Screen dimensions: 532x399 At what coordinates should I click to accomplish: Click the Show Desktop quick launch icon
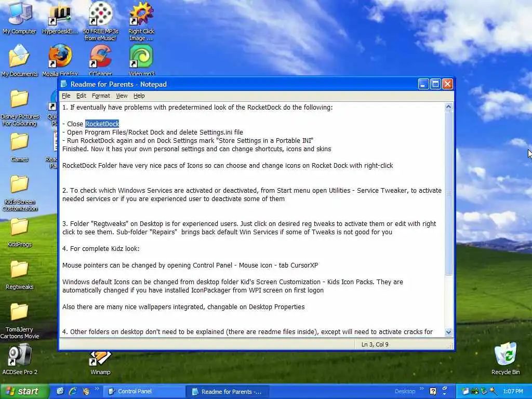60,391
